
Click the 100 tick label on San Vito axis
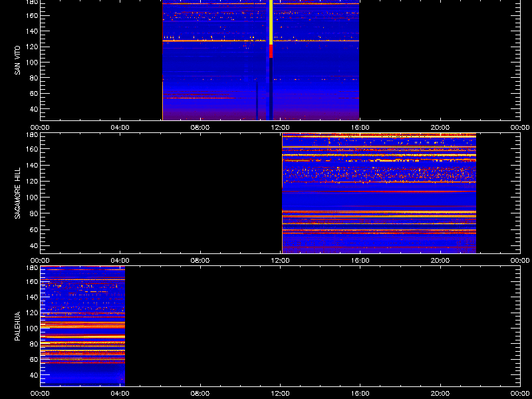(x=33, y=63)
